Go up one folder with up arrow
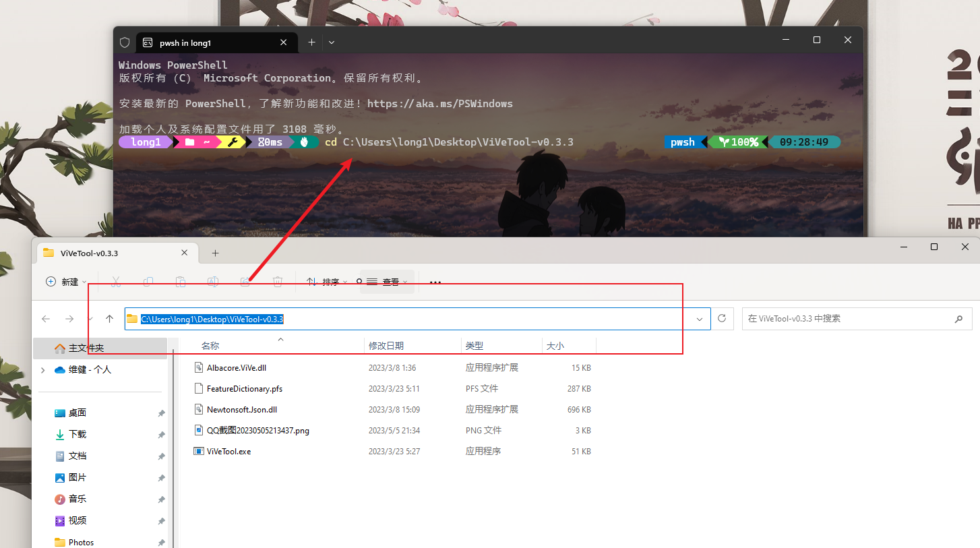 110,319
